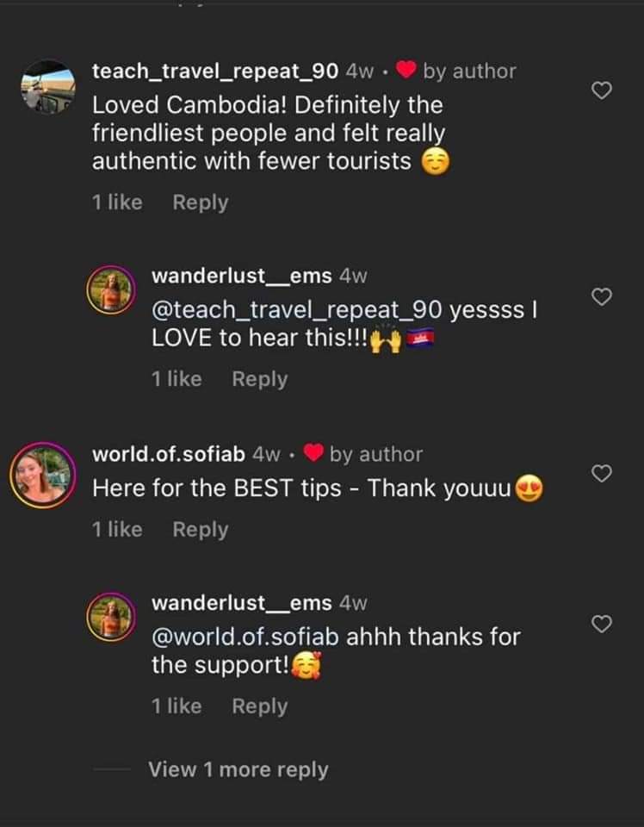The height and width of the screenshot is (827, 644).
Task: Like wanderlust__ems's "LOVE to hear this" reply
Action: click(x=603, y=297)
